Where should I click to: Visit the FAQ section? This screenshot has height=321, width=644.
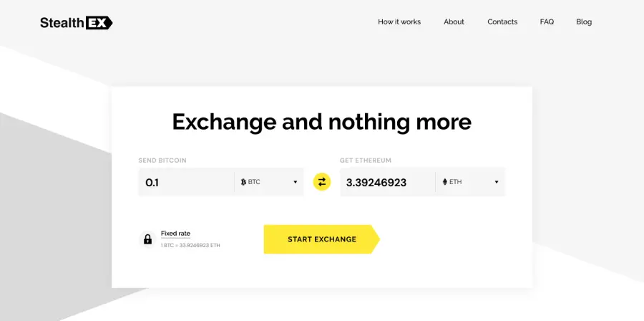click(x=547, y=21)
